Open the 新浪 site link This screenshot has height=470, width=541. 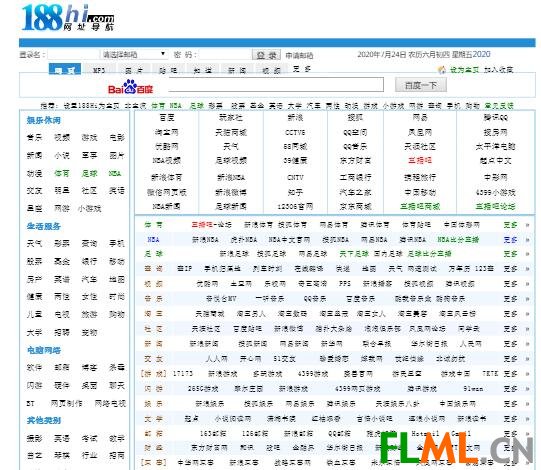[x=295, y=118]
